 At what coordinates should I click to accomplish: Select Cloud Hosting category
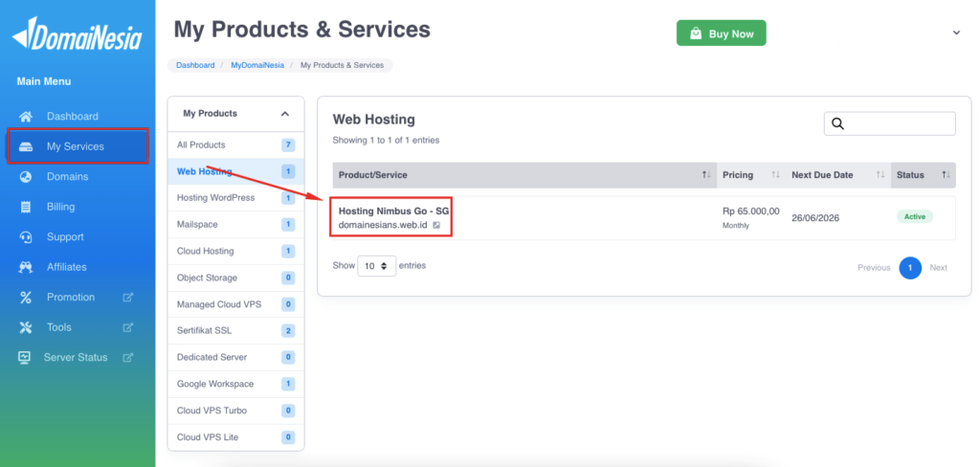(x=235, y=251)
